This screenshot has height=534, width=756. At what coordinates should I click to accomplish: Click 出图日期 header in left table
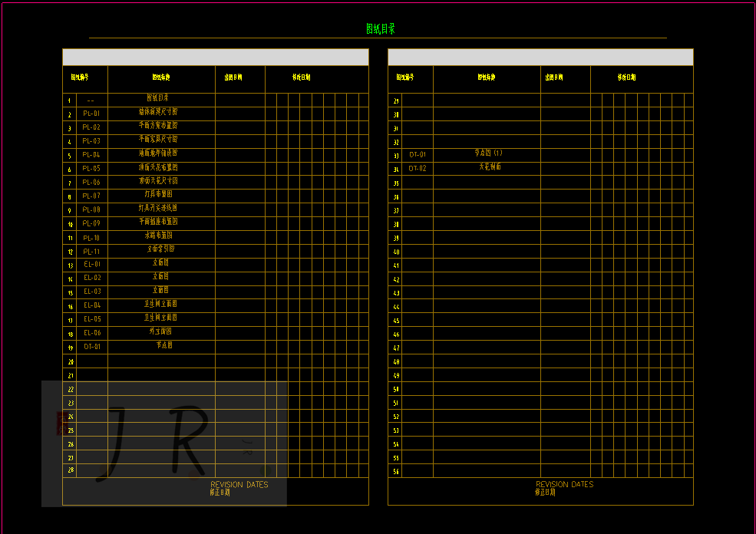coord(233,77)
